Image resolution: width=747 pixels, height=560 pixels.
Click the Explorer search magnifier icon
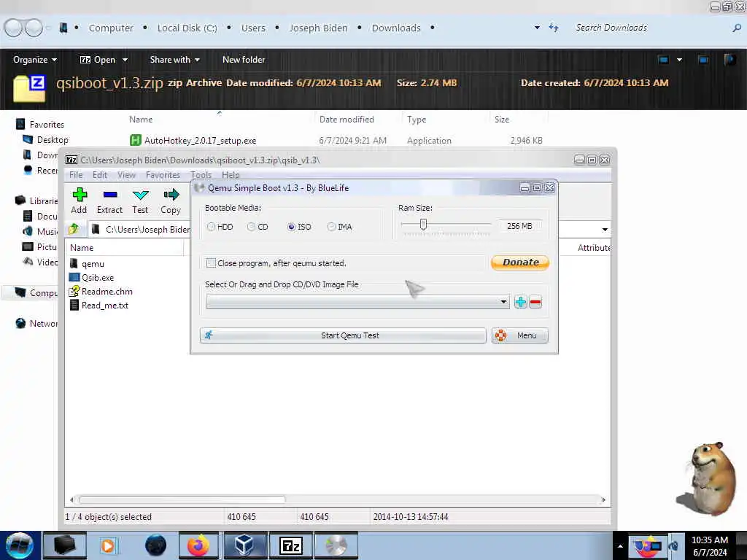737,28
